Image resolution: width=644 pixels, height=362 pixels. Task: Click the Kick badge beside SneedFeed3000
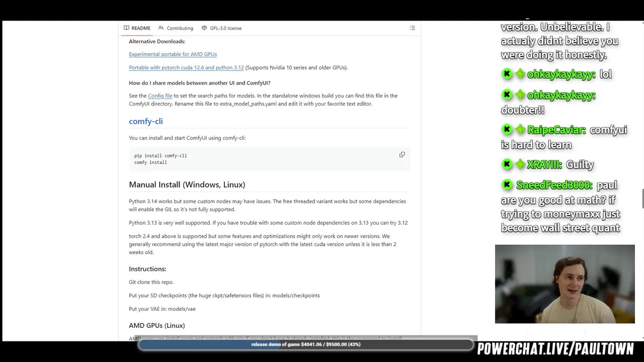coord(507,185)
